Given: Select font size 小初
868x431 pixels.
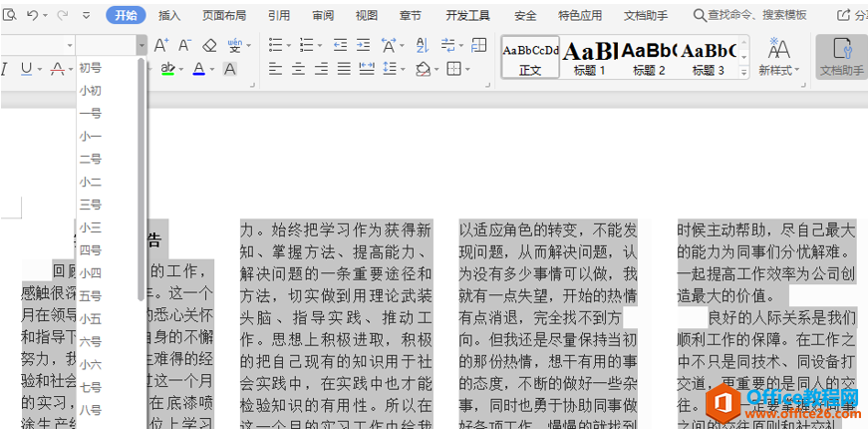Looking at the screenshot, I should (91, 91).
